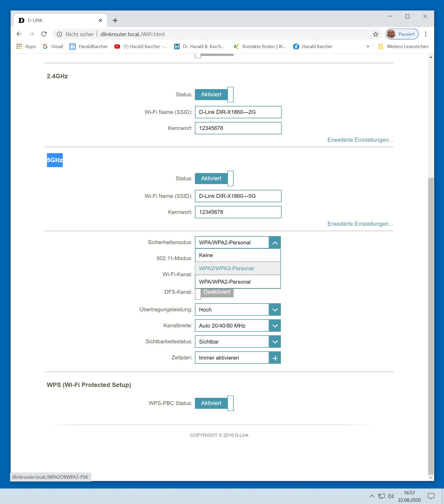Open the Windows notification center
The width and height of the screenshot is (444, 504).
click(431, 496)
